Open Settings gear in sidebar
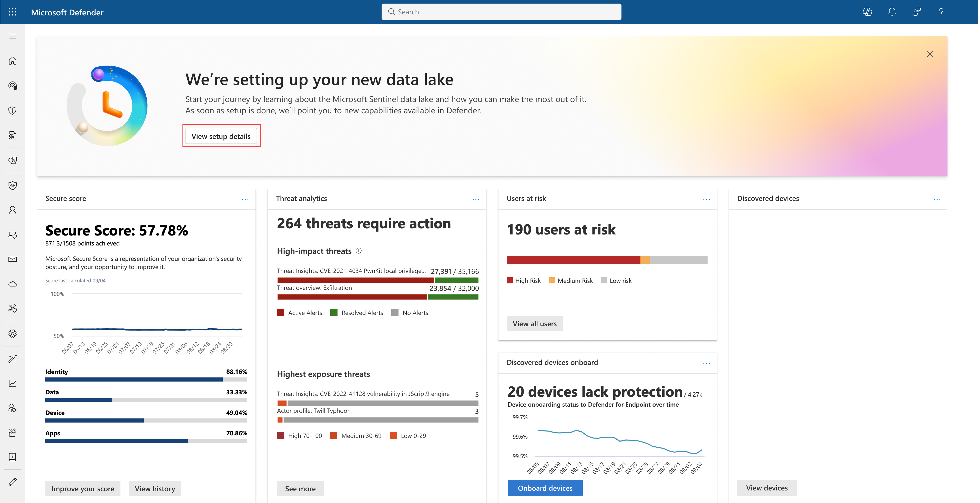This screenshot has width=980, height=503. point(13,334)
